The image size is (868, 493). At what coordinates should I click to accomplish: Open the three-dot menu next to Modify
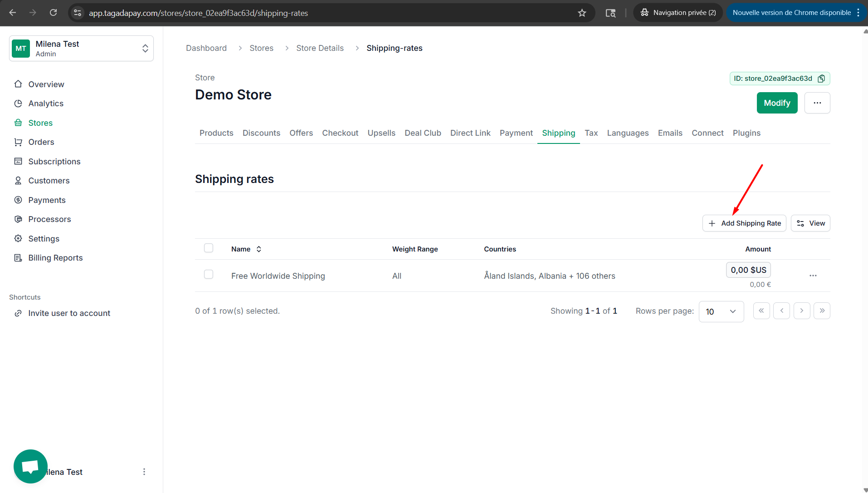pyautogui.click(x=817, y=103)
